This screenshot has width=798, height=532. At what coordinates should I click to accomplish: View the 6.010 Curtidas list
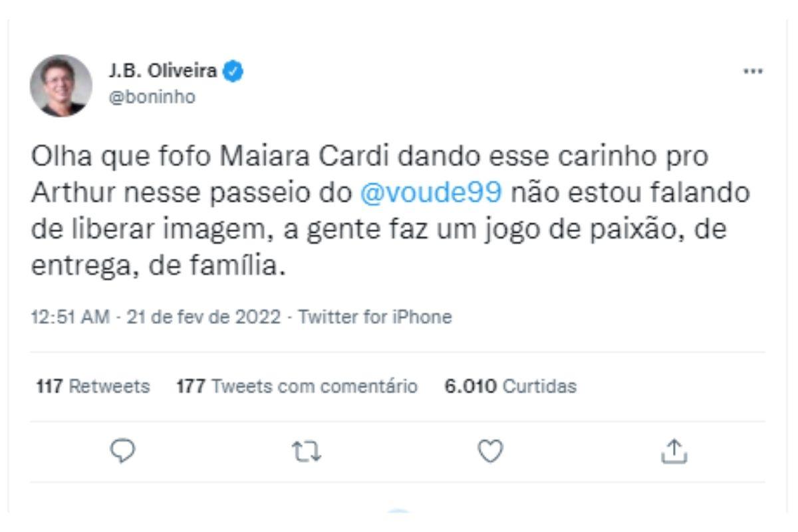pyautogui.click(x=510, y=386)
